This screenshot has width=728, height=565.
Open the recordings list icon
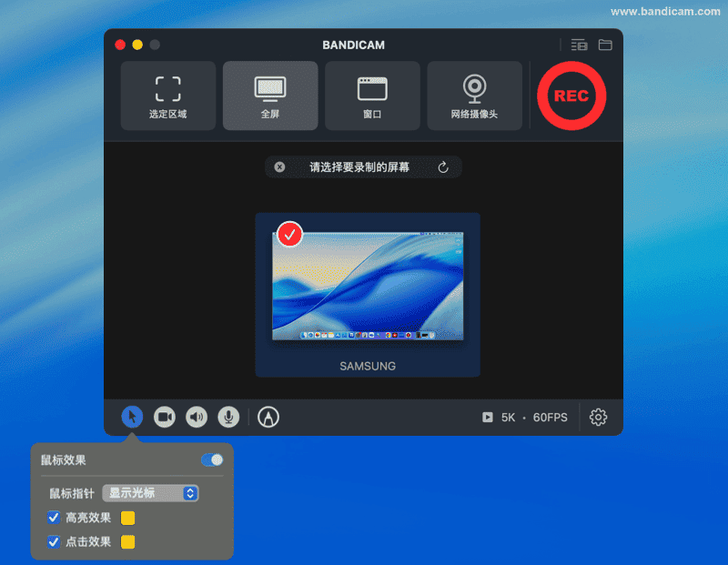[579, 45]
